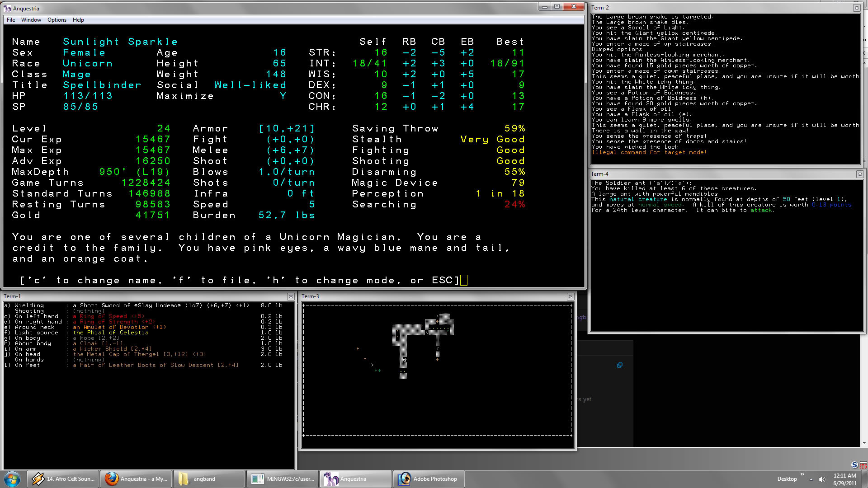Open the File menu in Anquestria
The width and height of the screenshot is (868, 488).
(x=11, y=20)
